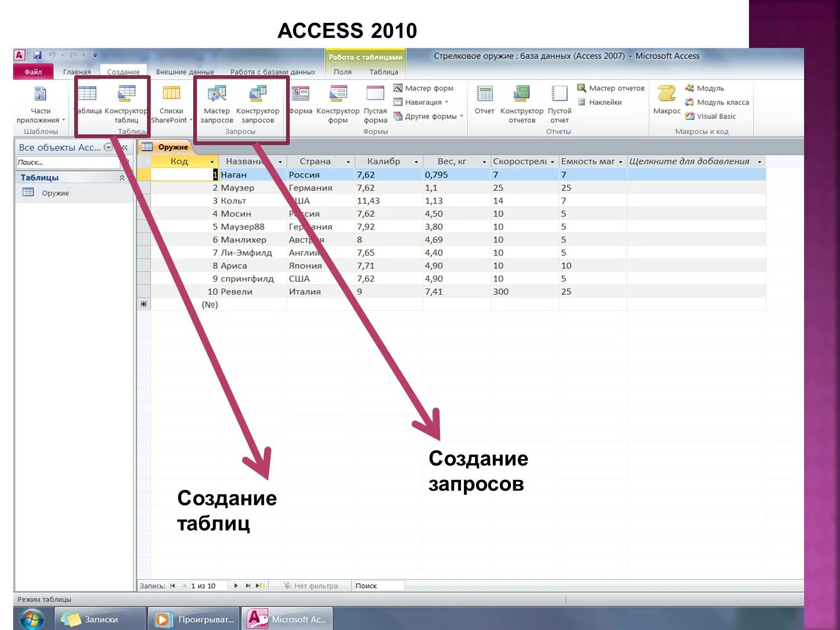Switch to Поля tab

[x=343, y=72]
